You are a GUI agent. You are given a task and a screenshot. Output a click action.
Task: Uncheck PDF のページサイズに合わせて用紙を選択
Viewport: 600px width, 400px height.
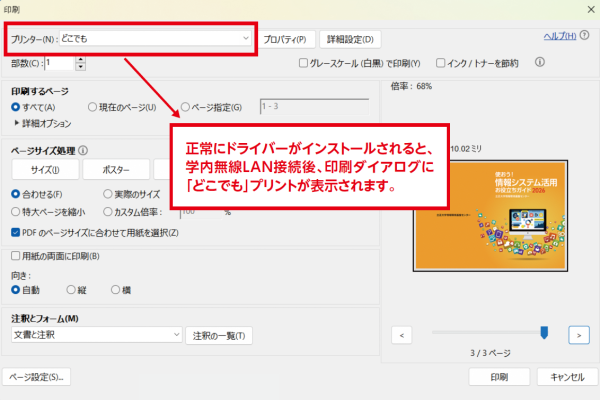pos(16,233)
